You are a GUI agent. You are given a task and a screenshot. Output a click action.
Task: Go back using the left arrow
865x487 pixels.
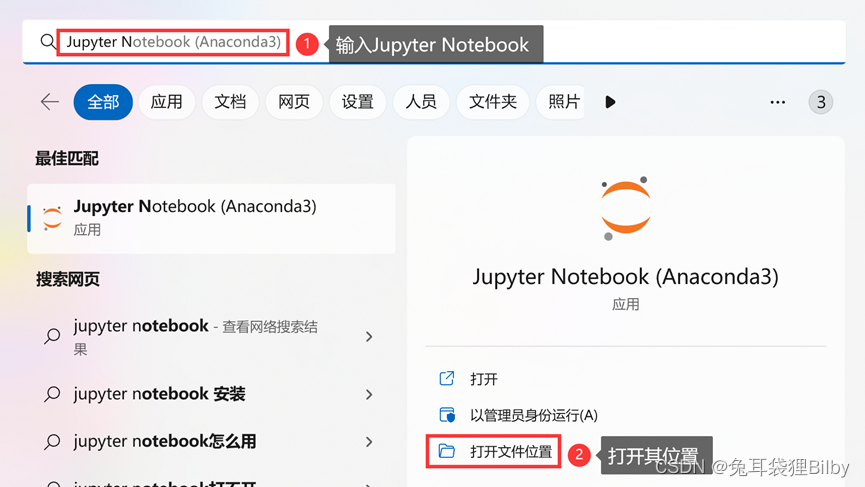pos(50,102)
